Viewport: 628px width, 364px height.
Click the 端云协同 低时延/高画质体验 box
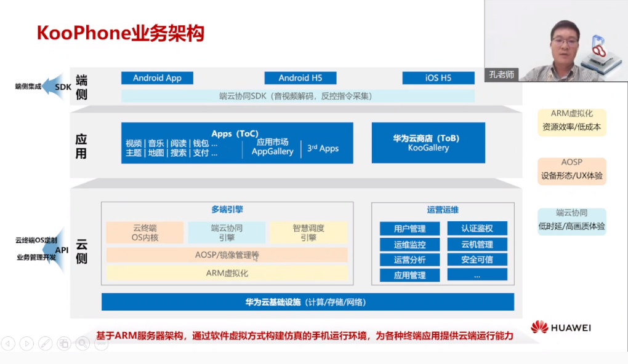point(571,221)
